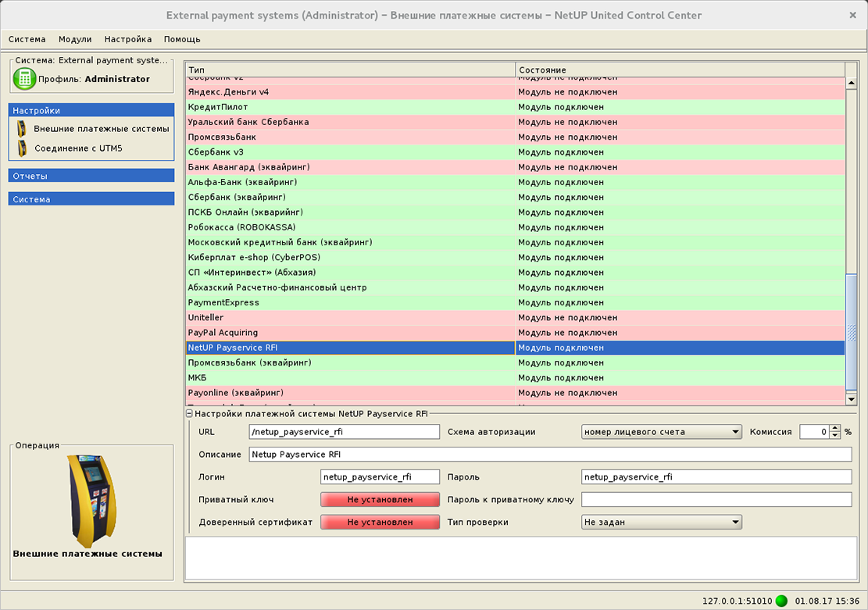Select the Uniteller row
The height and width of the screenshot is (610, 868).
516,318
